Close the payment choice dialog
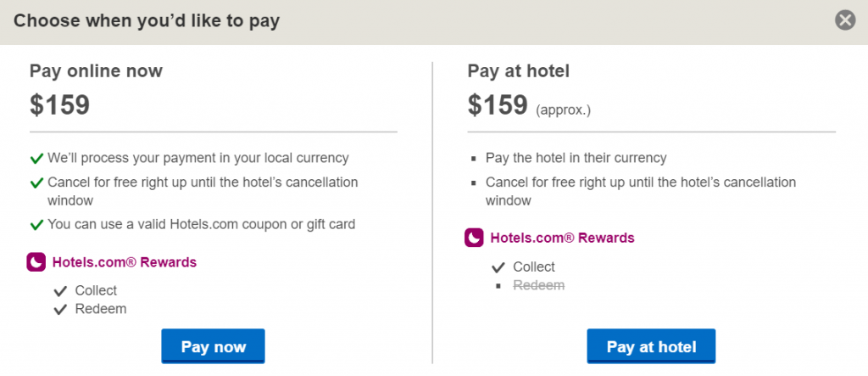 pyautogui.click(x=845, y=20)
